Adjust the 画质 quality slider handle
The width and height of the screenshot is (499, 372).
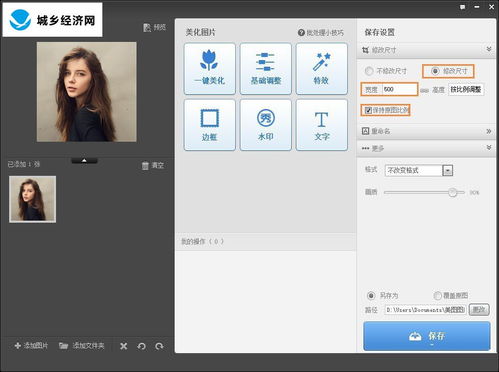coord(452,192)
